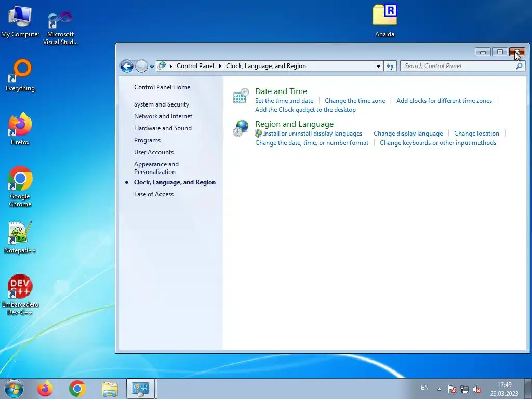Click Set the time and date
Image resolution: width=532 pixels, height=399 pixels.
coord(284,101)
